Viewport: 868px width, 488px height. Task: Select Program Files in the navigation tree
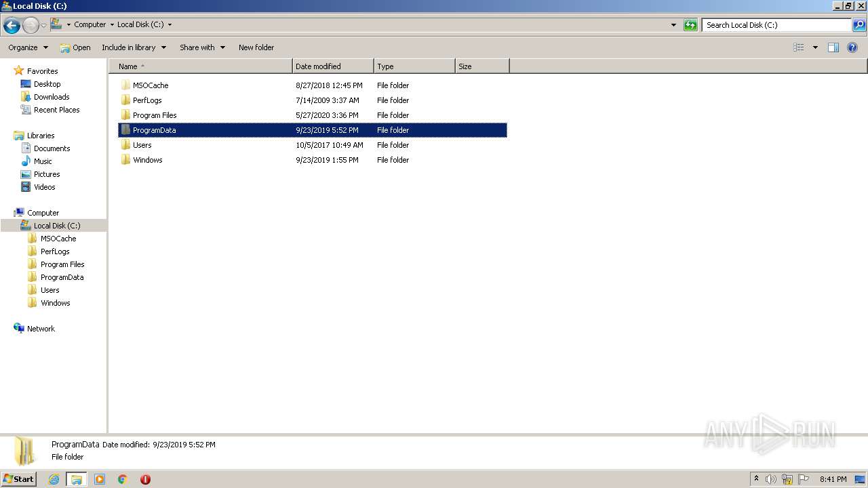click(x=62, y=264)
